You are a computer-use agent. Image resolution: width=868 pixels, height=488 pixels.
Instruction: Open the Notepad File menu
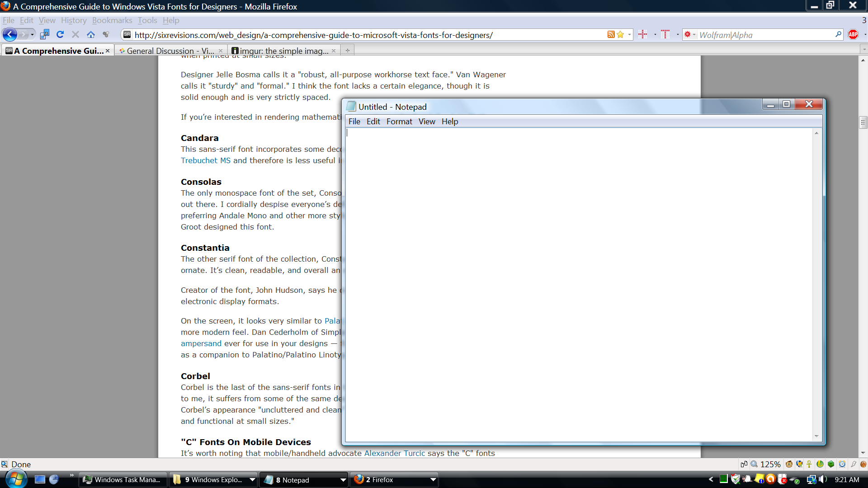[354, 122]
